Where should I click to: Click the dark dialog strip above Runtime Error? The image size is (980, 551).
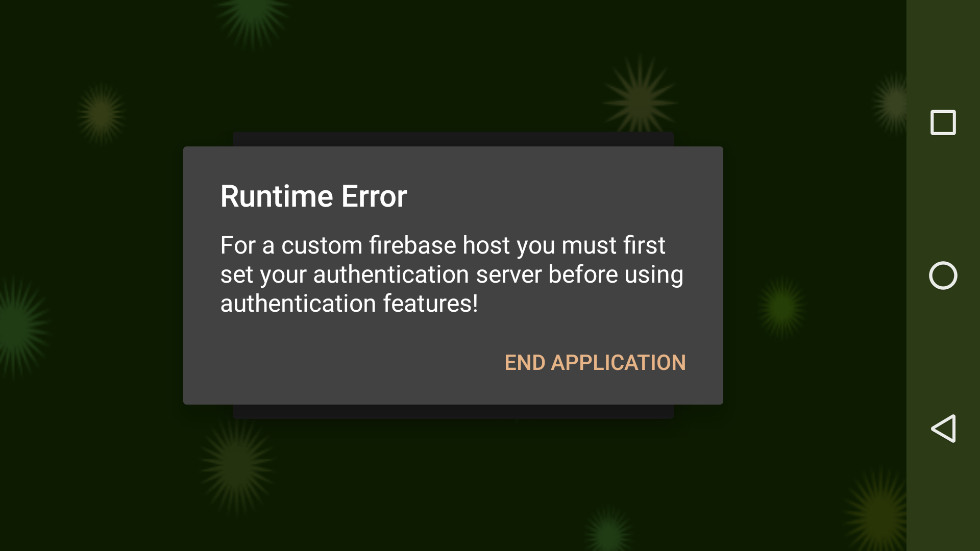pos(453,139)
